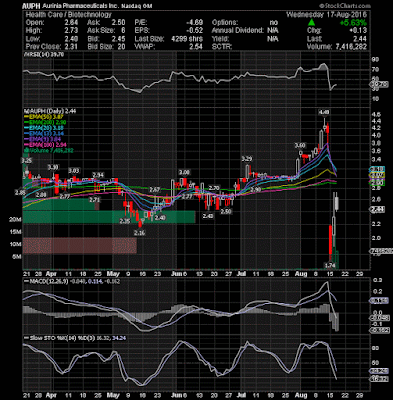Click the pink EMA(100) legend entry
Screen dimensions: 393x400
pyautogui.click(x=45, y=145)
